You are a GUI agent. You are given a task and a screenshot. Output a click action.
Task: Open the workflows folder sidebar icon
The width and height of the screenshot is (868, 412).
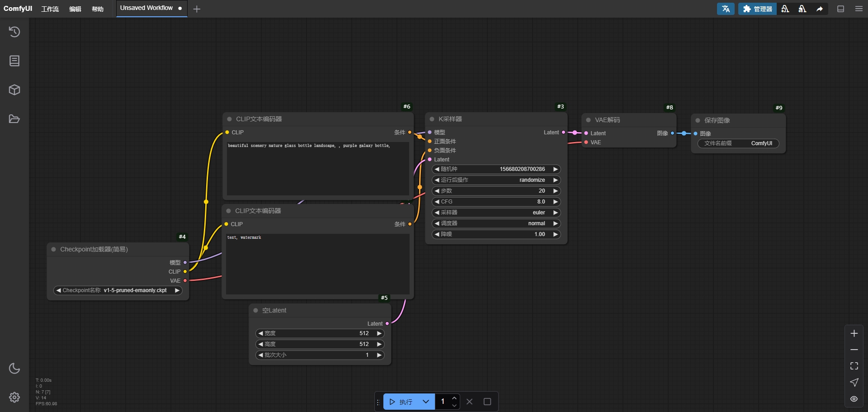click(x=14, y=119)
